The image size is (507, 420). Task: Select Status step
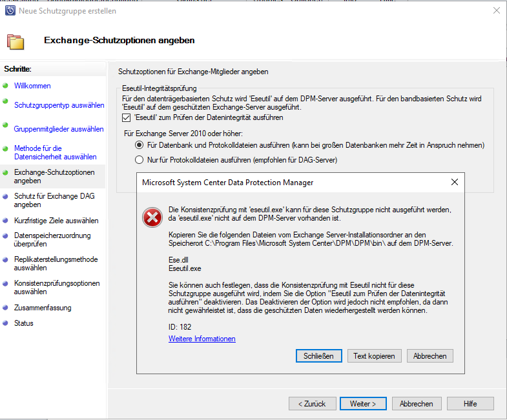coord(24,323)
